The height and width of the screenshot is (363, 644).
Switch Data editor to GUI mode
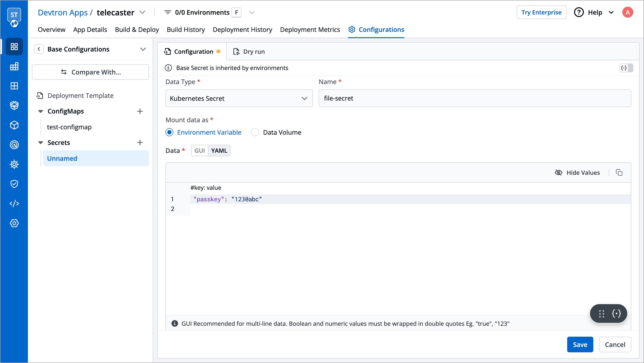200,151
